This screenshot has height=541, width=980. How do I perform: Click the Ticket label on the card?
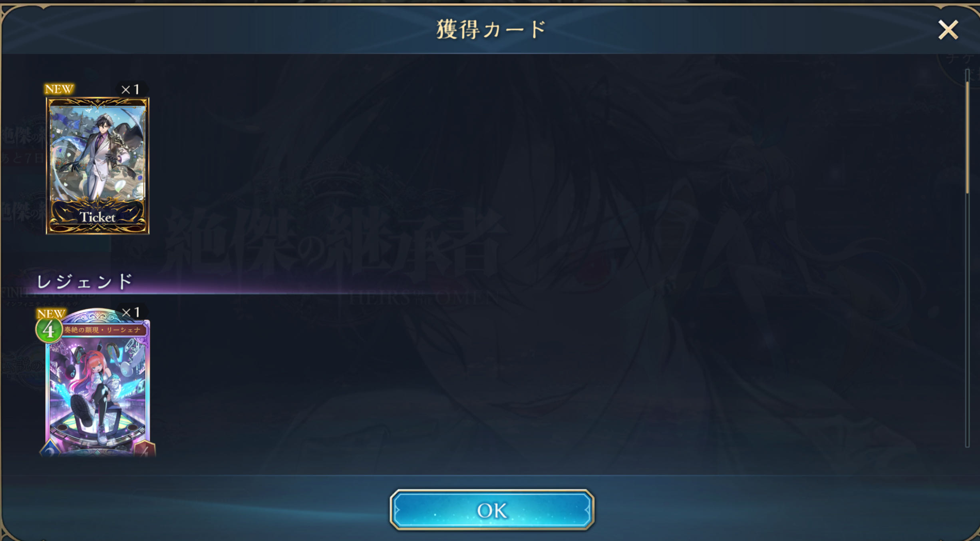(97, 217)
